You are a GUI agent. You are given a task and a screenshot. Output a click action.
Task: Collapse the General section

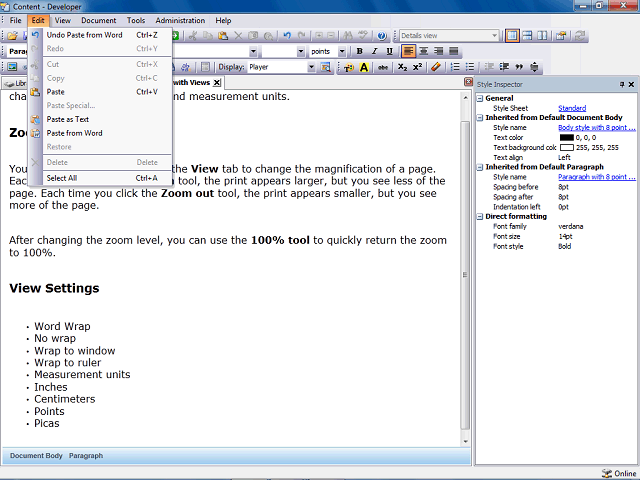tap(480, 98)
